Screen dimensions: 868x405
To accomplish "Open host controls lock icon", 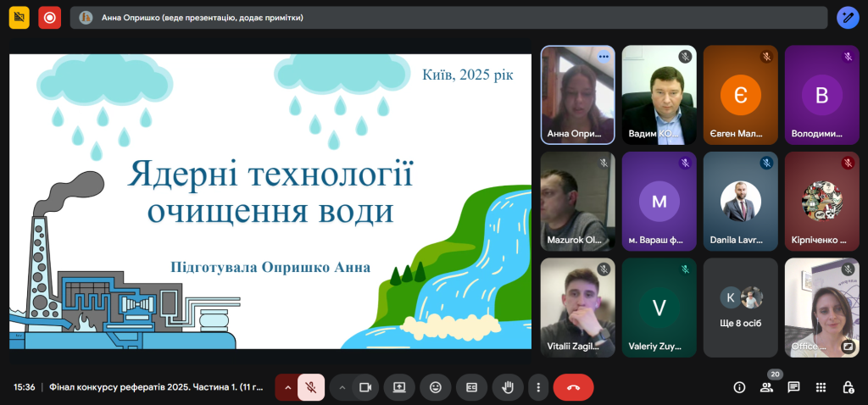I will (x=848, y=387).
